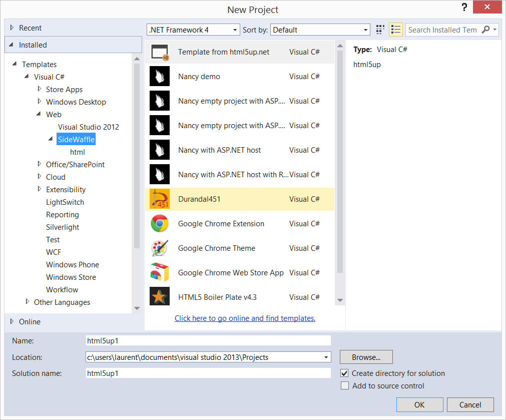Open search options dropdown arrow
506x420 pixels.
(x=494, y=30)
